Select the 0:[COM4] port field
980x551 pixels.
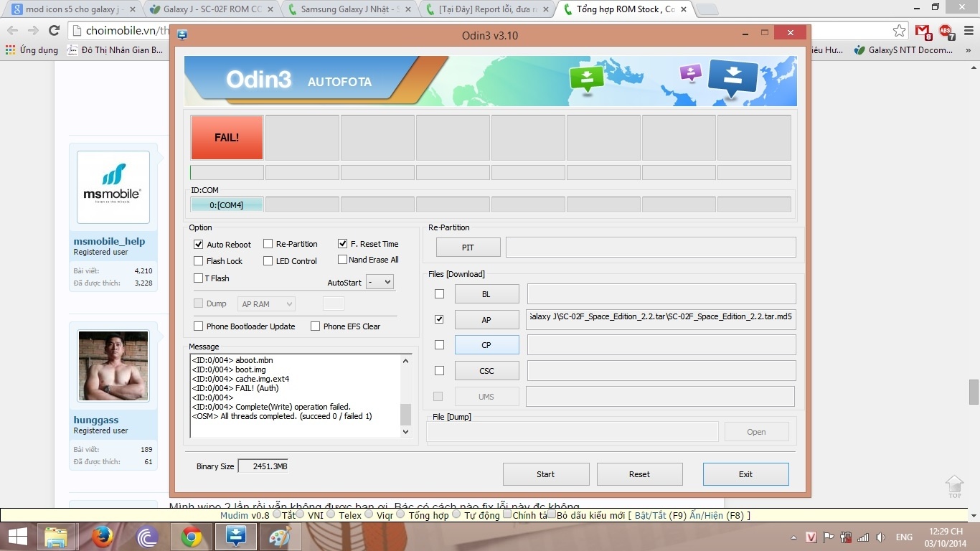227,204
